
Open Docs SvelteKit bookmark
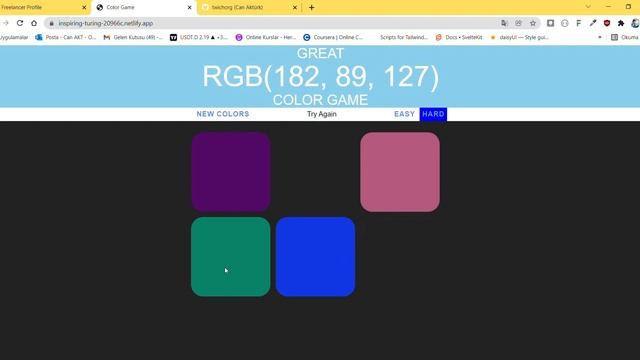[459, 37]
